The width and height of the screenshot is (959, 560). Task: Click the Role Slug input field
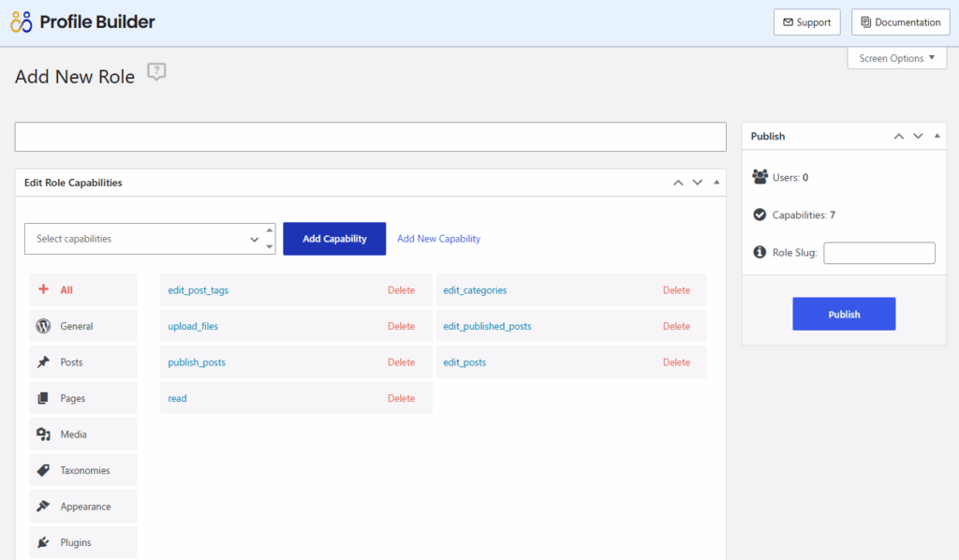coord(878,253)
